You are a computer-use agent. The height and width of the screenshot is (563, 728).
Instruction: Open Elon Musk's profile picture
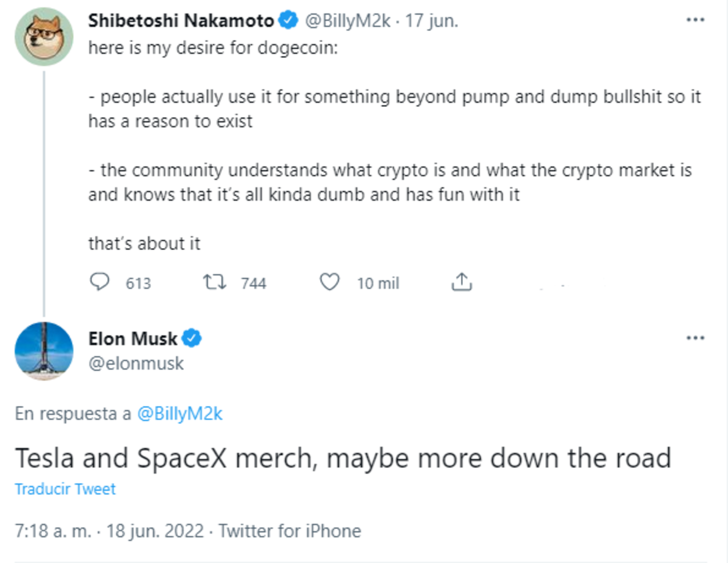tap(44, 352)
